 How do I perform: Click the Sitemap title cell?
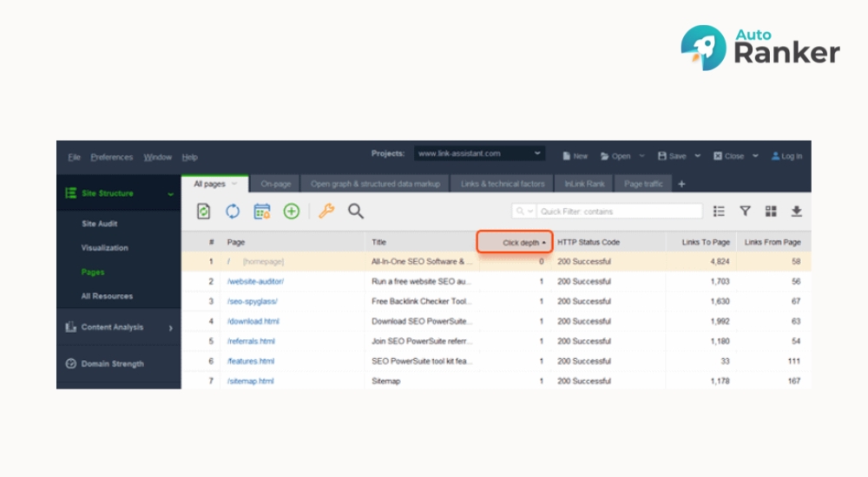point(386,381)
